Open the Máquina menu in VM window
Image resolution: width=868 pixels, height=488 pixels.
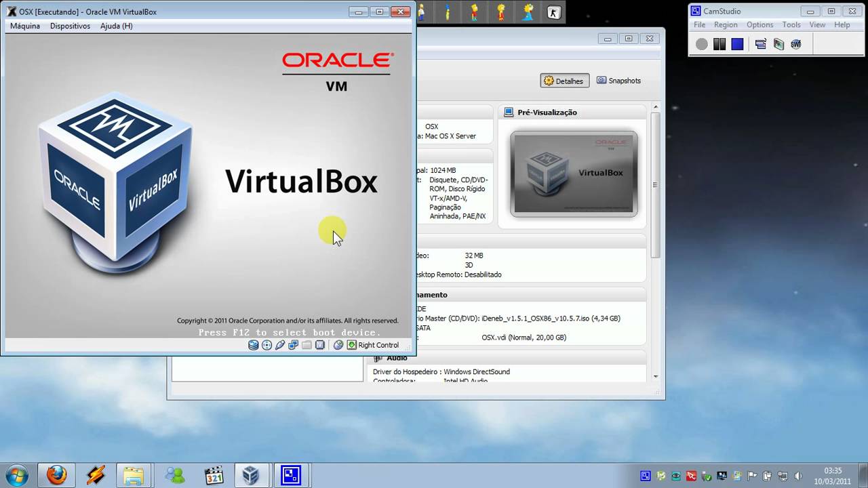click(25, 26)
